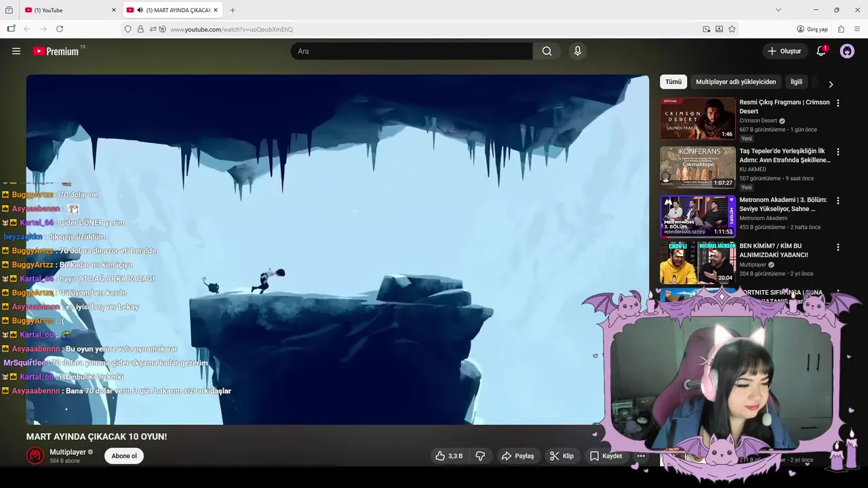Viewport: 868px width, 488px height.
Task: Select the Tümü filter chip
Action: click(673, 82)
